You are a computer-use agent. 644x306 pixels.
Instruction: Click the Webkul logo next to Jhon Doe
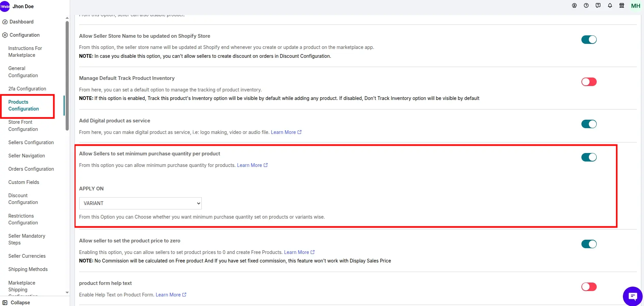[x=5, y=6]
